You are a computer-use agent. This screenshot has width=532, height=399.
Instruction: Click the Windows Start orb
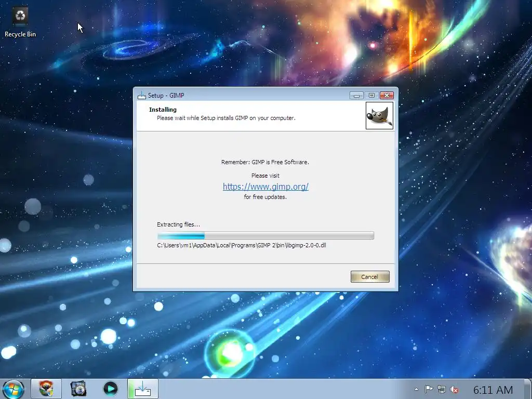coord(13,389)
